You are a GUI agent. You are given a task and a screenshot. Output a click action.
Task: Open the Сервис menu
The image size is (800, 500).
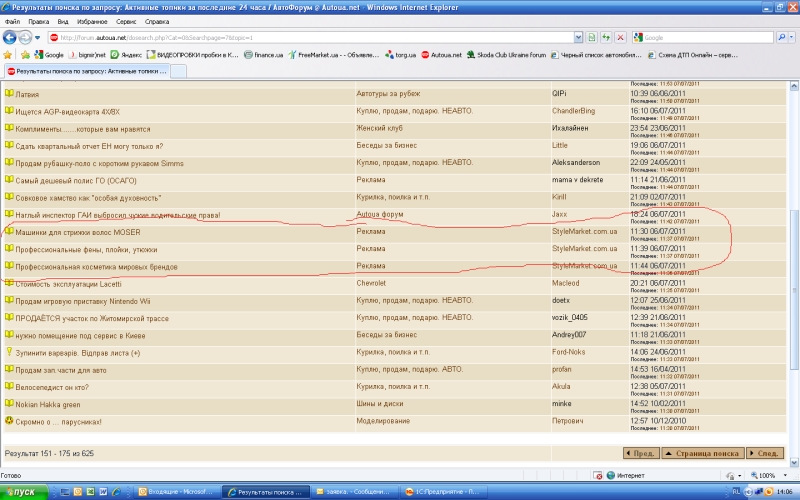coord(128,20)
